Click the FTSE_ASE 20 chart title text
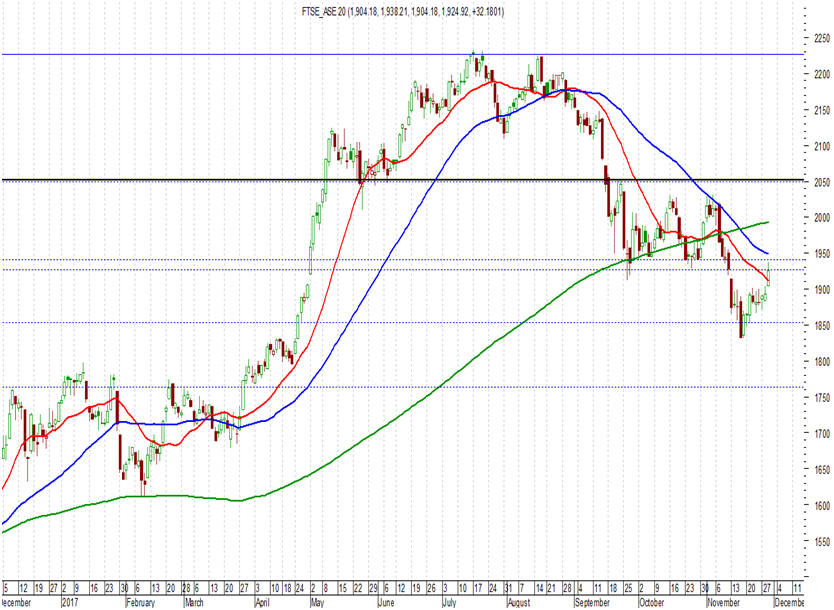The height and width of the screenshot is (610, 834). coord(403,11)
